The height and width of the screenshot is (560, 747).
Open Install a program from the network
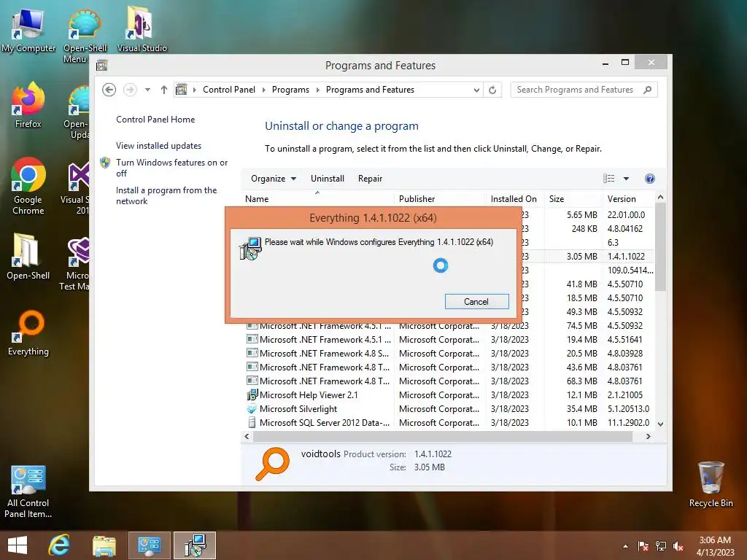coord(166,195)
